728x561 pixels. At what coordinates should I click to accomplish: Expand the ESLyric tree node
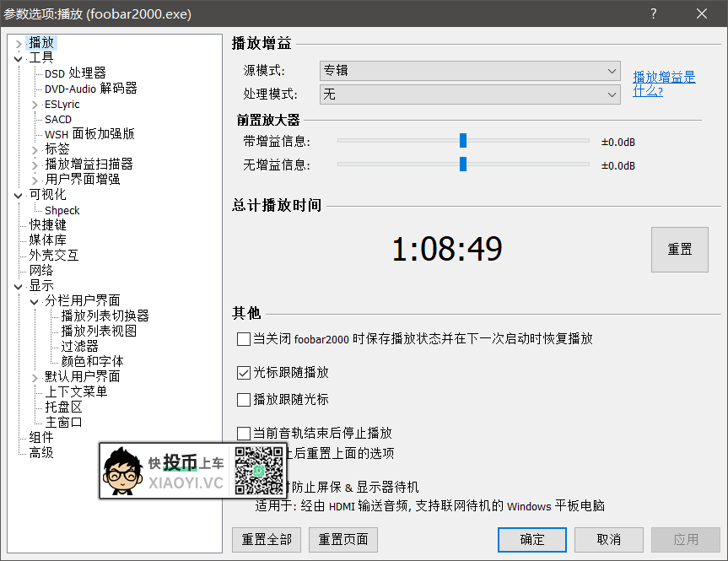coord(35,105)
